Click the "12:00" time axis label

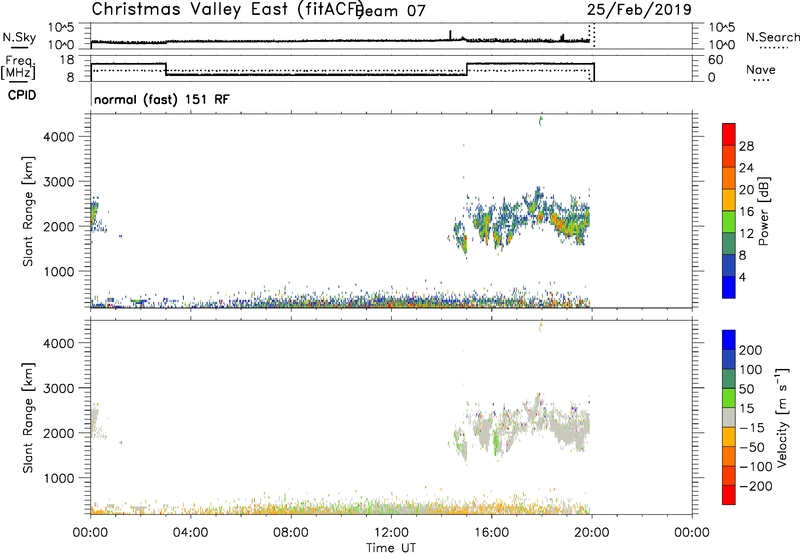click(x=391, y=533)
